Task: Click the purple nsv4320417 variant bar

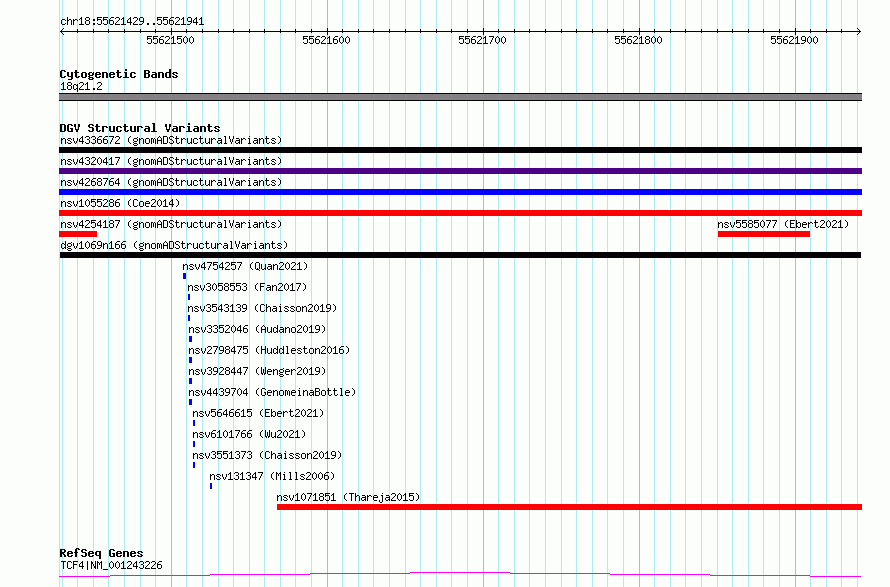Action: click(x=460, y=171)
